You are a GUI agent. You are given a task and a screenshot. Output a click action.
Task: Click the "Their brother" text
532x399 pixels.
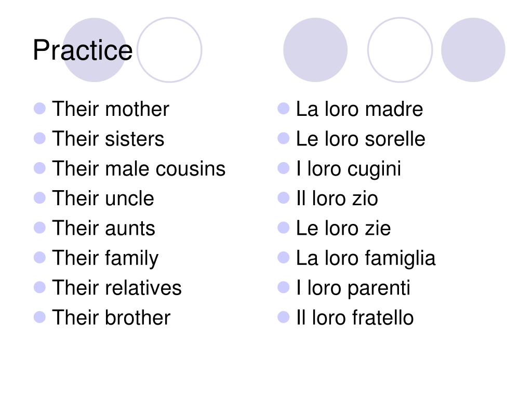click(x=111, y=317)
